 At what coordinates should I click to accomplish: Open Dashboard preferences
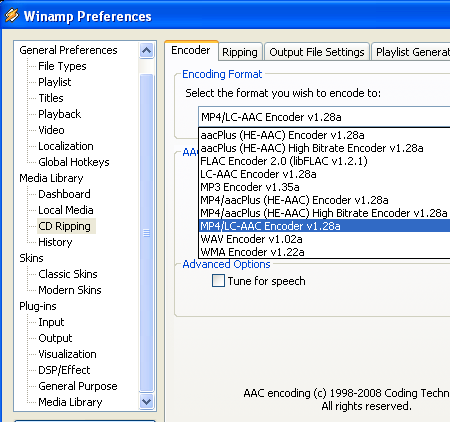click(x=64, y=194)
